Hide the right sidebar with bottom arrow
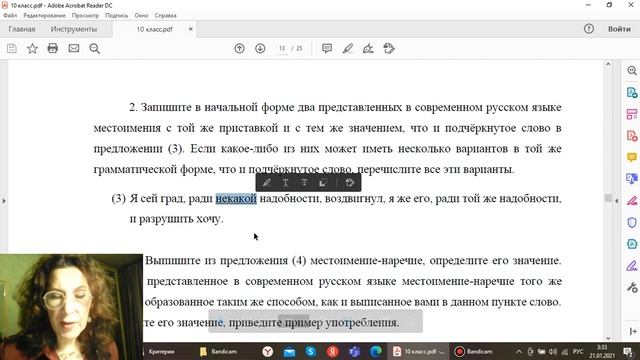The height and width of the screenshot is (360, 640). point(633,331)
